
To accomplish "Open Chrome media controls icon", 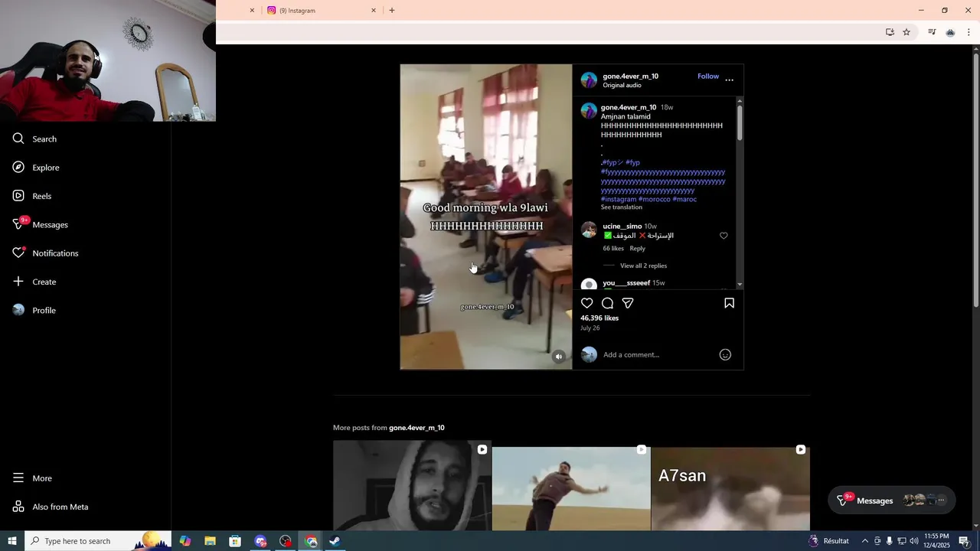I will click(932, 32).
